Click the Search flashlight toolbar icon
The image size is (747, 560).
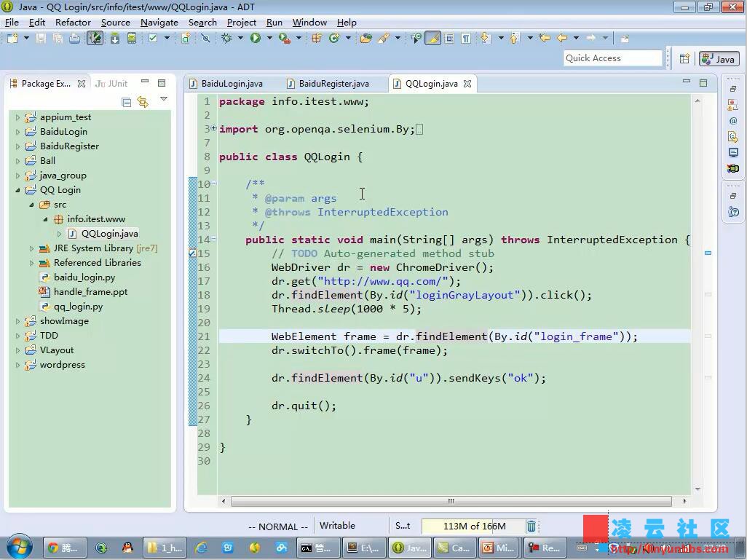[x=384, y=38]
